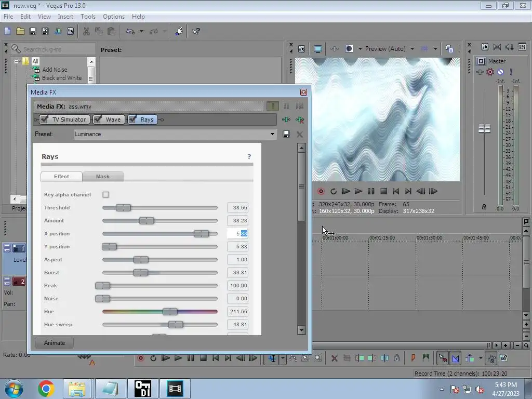The height and width of the screenshot is (399, 532).
Task: Click the Animate button
Action: click(x=54, y=343)
